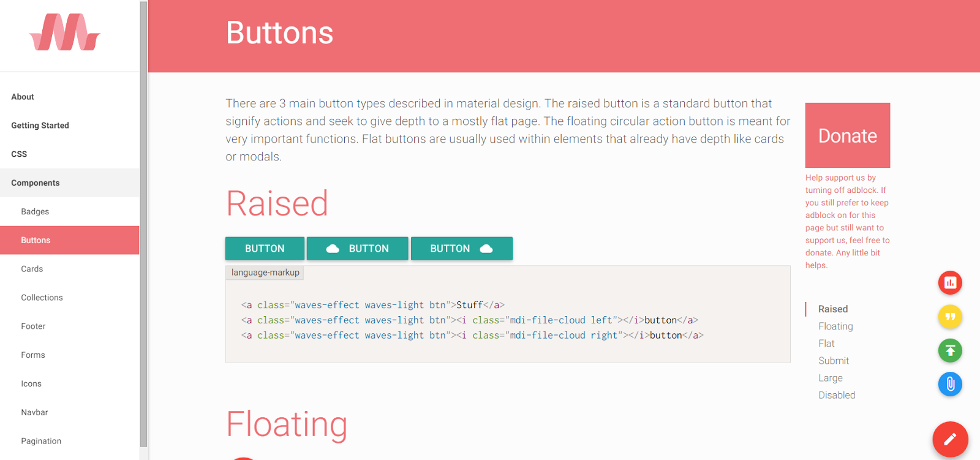Image resolution: width=980 pixels, height=460 pixels.
Task: Click the intro paragraph about button types
Action: 508,130
